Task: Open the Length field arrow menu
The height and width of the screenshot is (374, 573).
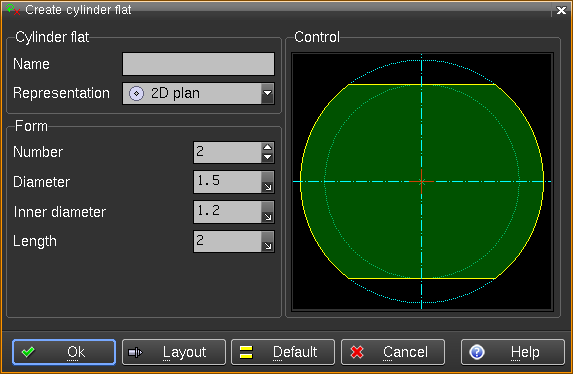Action: coord(267,241)
